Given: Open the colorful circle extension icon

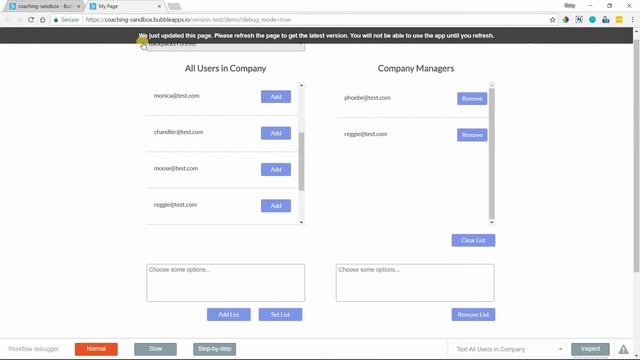Looking at the screenshot, I should pos(566,20).
